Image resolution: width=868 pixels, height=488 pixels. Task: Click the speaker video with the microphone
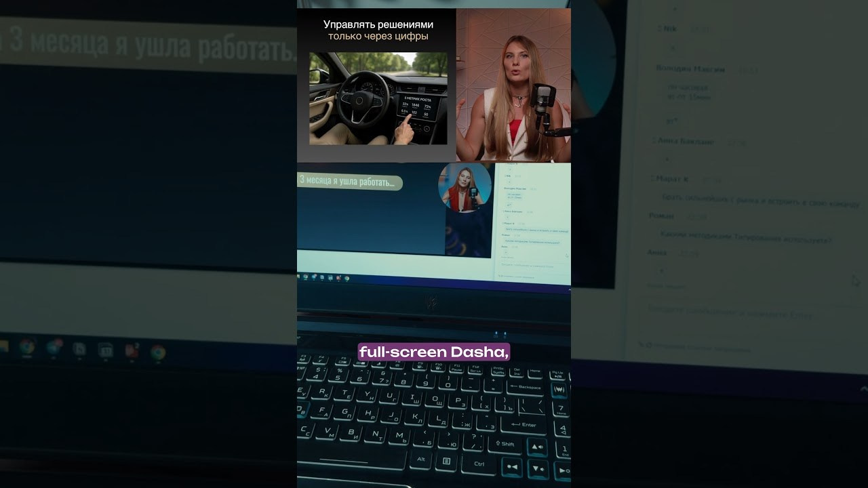pos(513,85)
